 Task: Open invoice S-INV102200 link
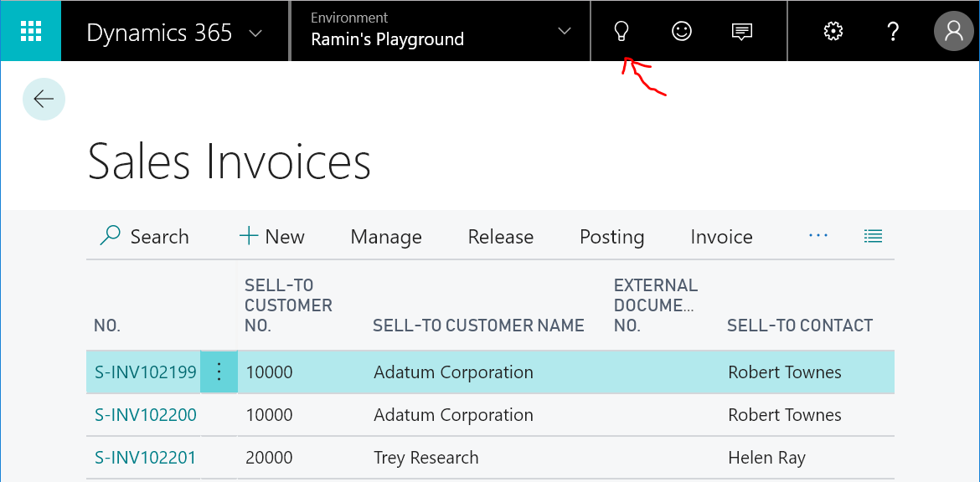pos(146,415)
